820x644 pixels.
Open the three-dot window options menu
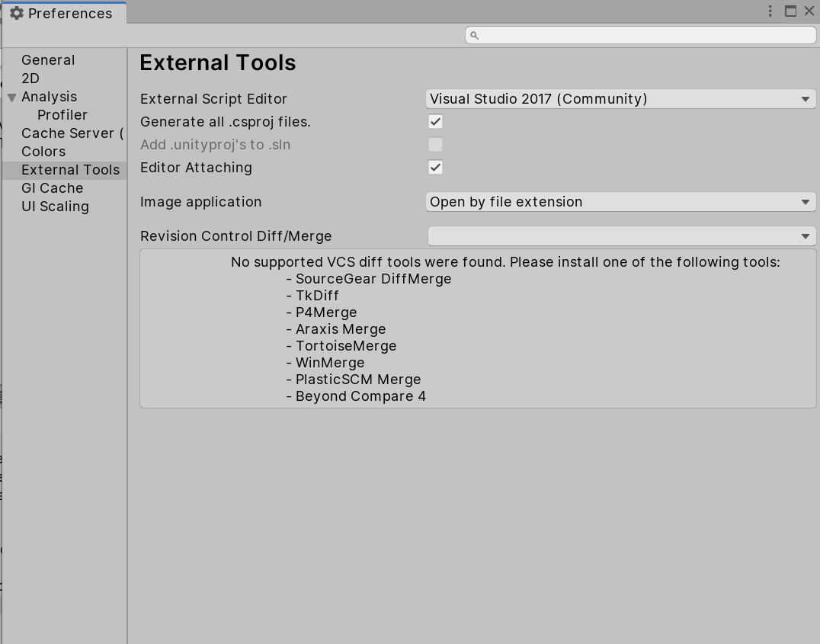coord(770,11)
